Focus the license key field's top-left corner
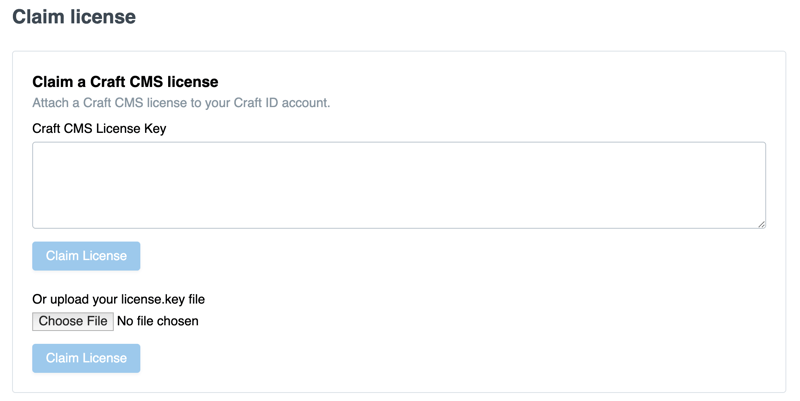This screenshot has height=401, width=800. (40, 149)
